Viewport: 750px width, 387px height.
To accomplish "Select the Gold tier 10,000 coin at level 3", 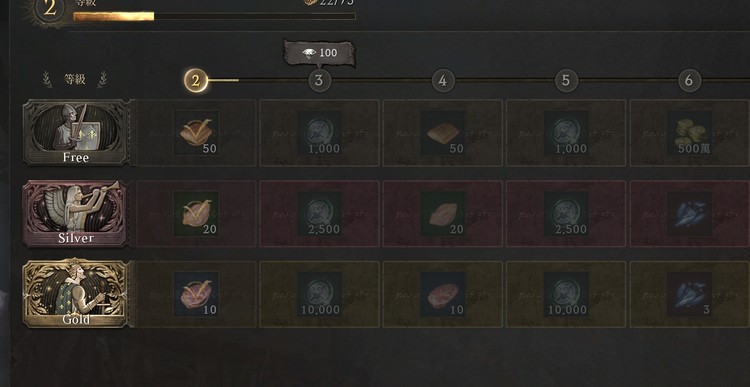I will [319, 294].
